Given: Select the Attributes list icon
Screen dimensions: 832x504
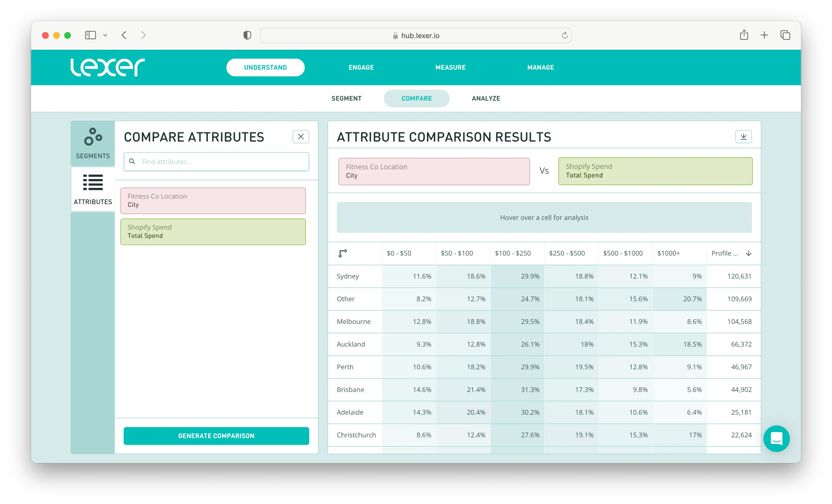Looking at the screenshot, I should coord(93,183).
